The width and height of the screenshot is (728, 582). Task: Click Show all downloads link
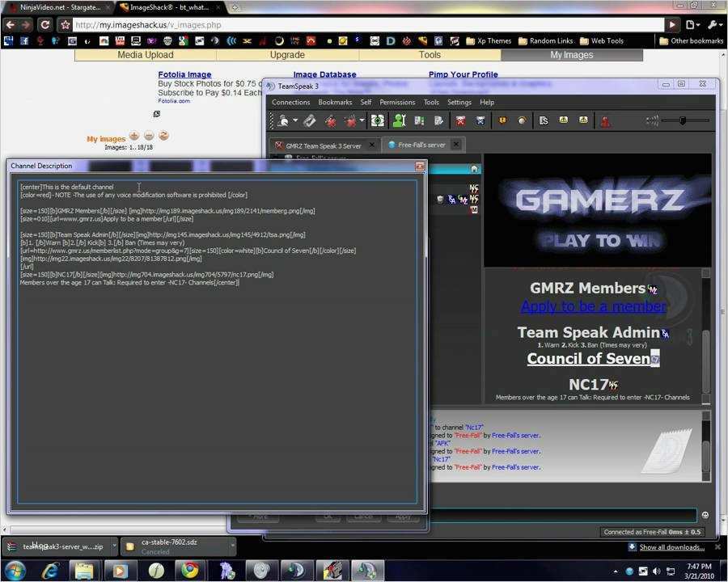(x=671, y=547)
